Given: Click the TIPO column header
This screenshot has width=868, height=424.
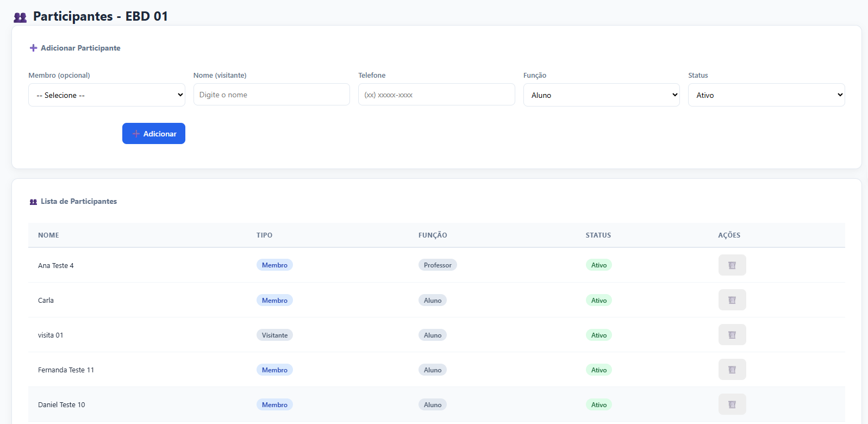Looking at the screenshot, I should click(x=265, y=235).
